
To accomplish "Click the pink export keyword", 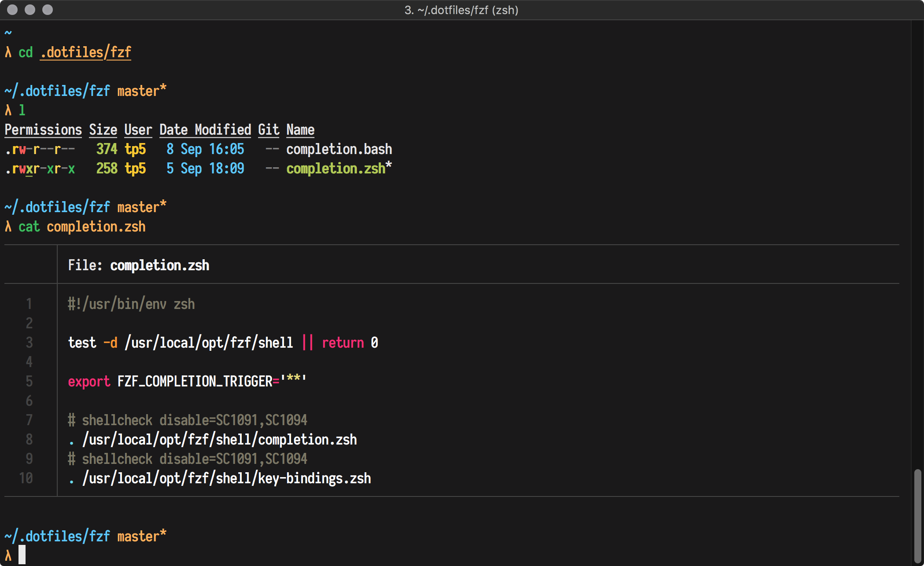I will click(x=89, y=382).
